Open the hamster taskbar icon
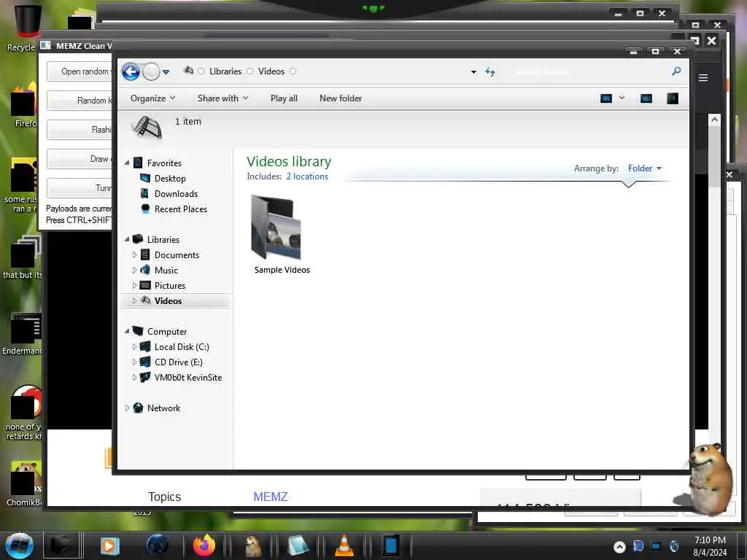 coord(252,545)
